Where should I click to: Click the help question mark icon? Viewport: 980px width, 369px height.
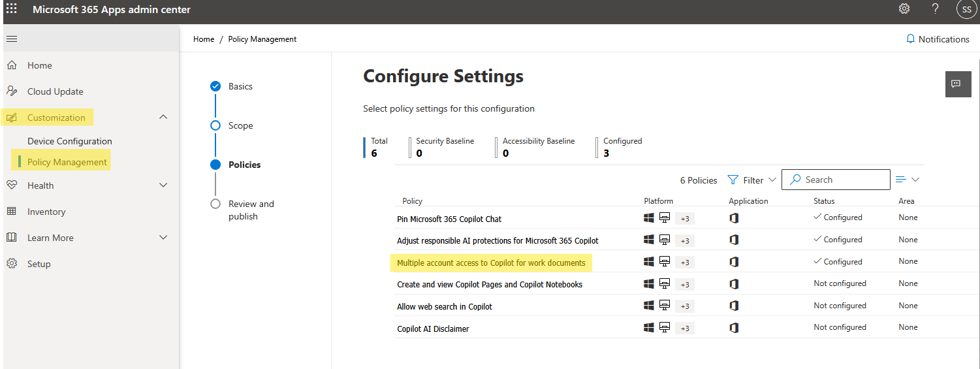tap(936, 9)
